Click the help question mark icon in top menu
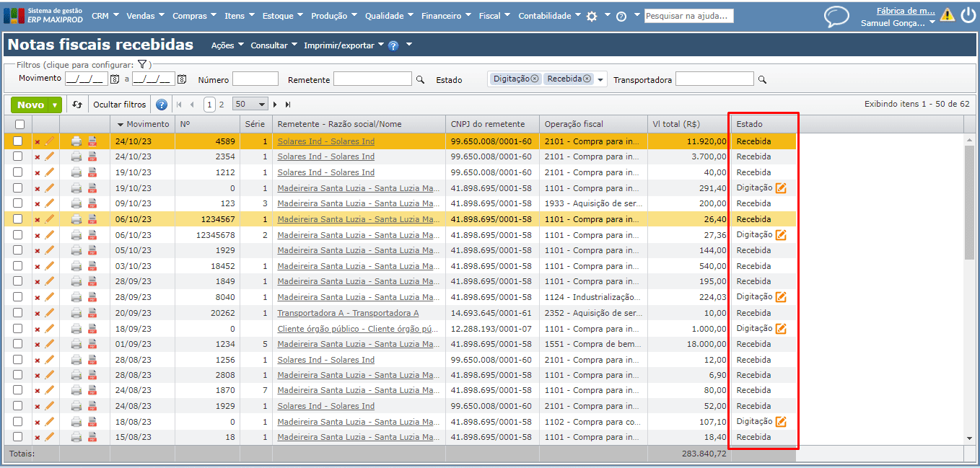 click(621, 16)
